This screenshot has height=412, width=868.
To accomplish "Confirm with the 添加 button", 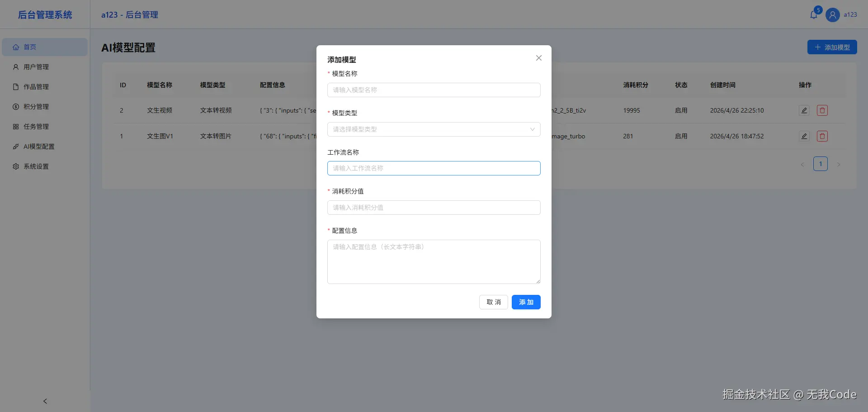I will [526, 302].
